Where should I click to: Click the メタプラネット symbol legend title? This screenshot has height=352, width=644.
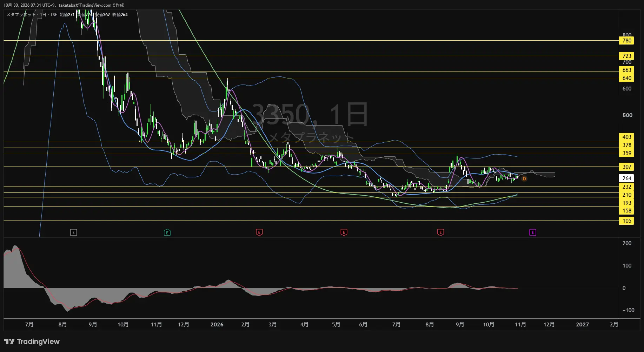pyautogui.click(x=21, y=15)
